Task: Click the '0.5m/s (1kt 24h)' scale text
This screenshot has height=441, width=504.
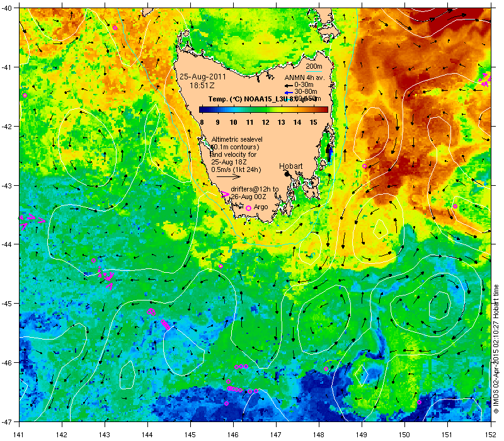Action: coord(236,169)
